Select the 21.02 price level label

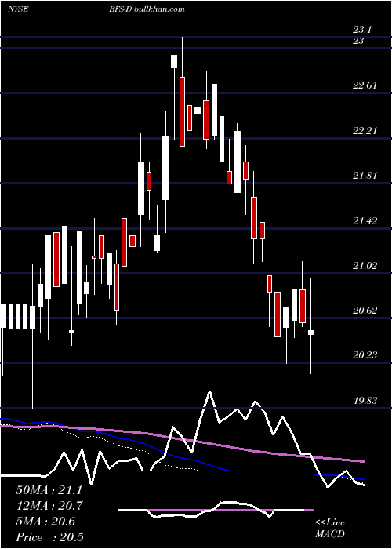365,265
